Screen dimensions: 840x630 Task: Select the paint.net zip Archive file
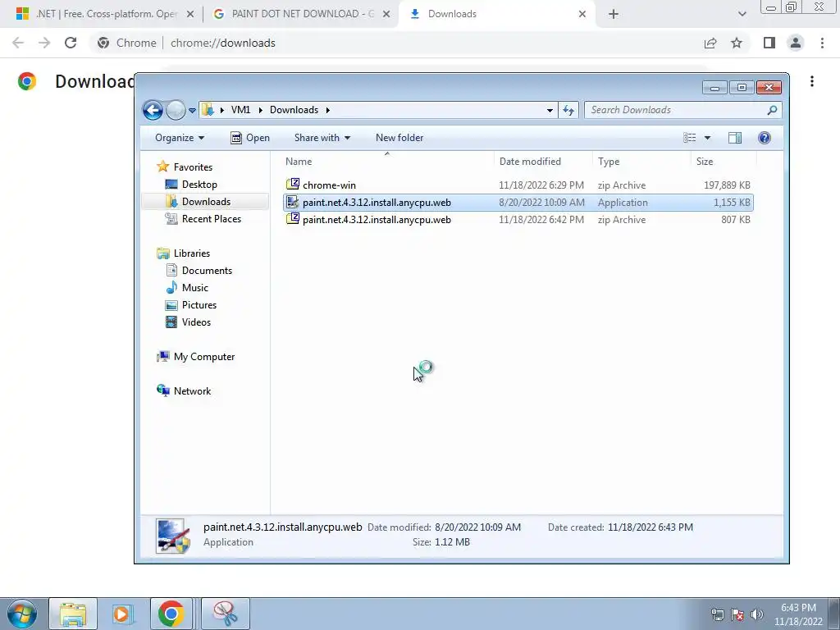pyautogui.click(x=518, y=220)
